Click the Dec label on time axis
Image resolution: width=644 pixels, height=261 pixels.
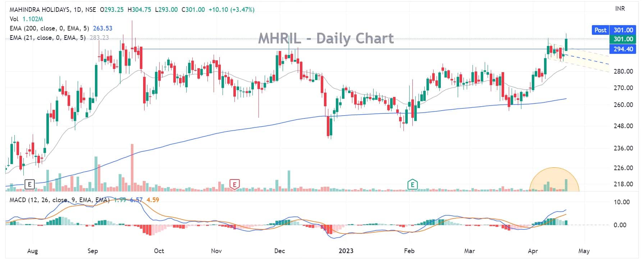click(x=279, y=251)
